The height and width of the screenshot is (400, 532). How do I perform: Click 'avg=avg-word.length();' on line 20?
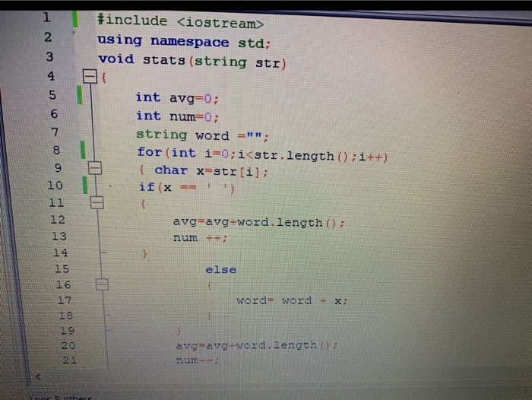tap(257, 345)
